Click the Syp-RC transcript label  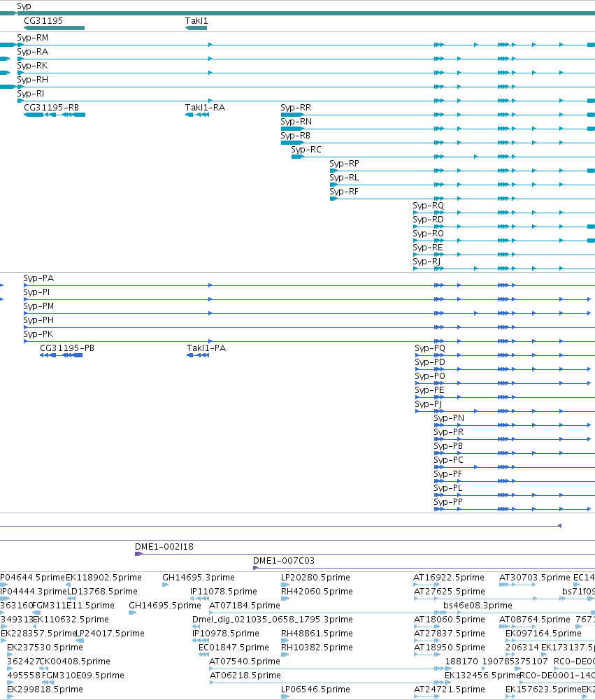(x=306, y=150)
